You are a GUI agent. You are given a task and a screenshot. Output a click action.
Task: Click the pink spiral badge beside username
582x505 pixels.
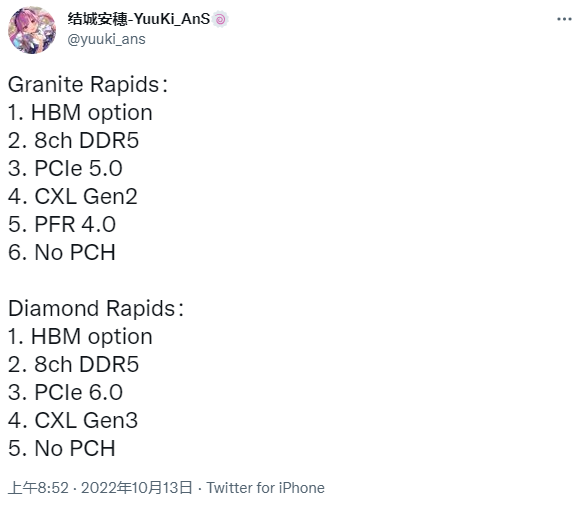[220, 19]
